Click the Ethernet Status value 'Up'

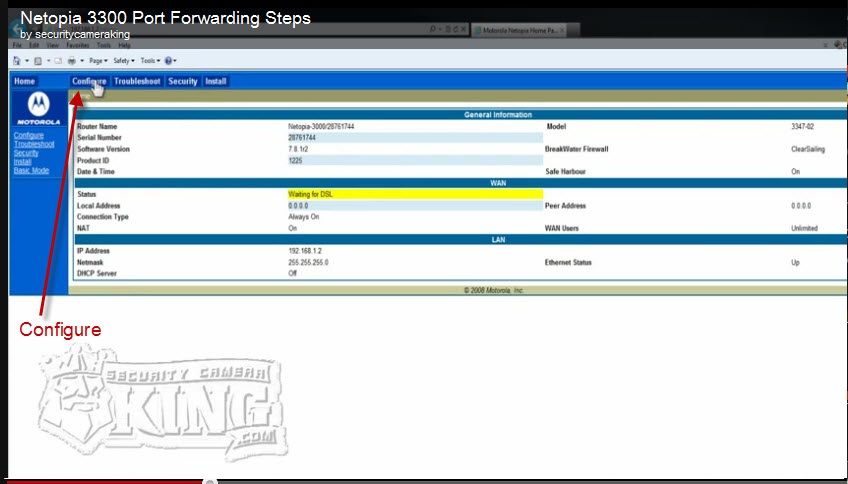pos(795,262)
